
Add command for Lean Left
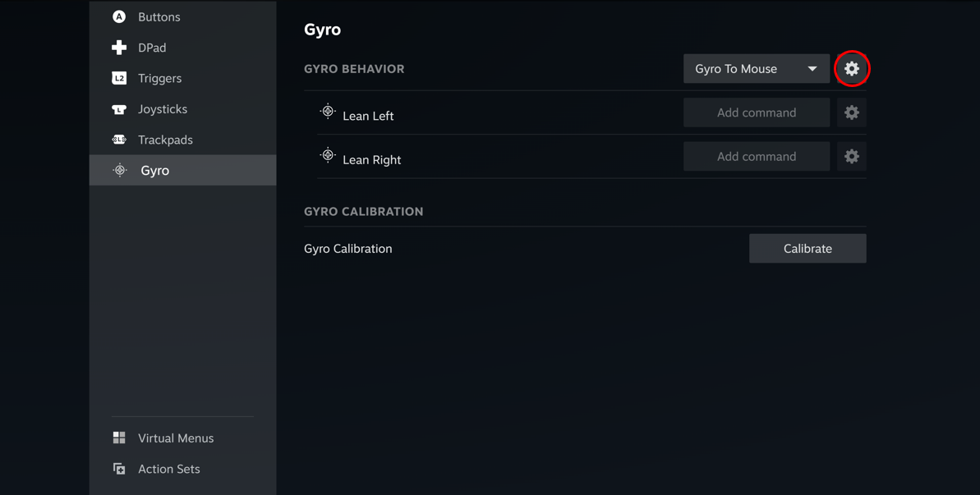pos(757,112)
